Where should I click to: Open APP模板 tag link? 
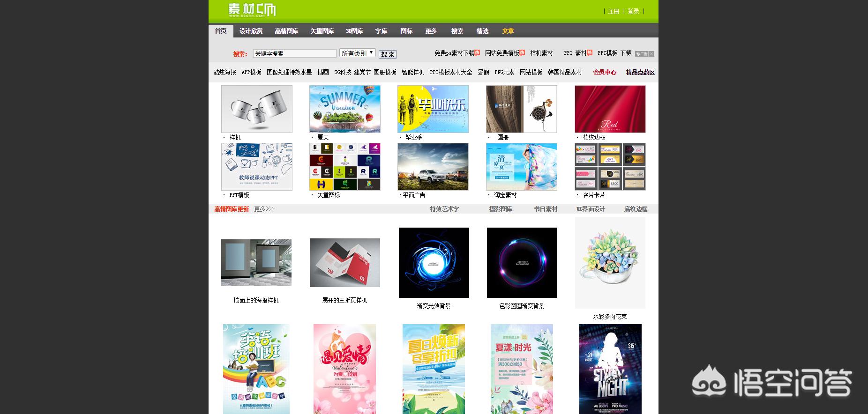[x=252, y=72]
